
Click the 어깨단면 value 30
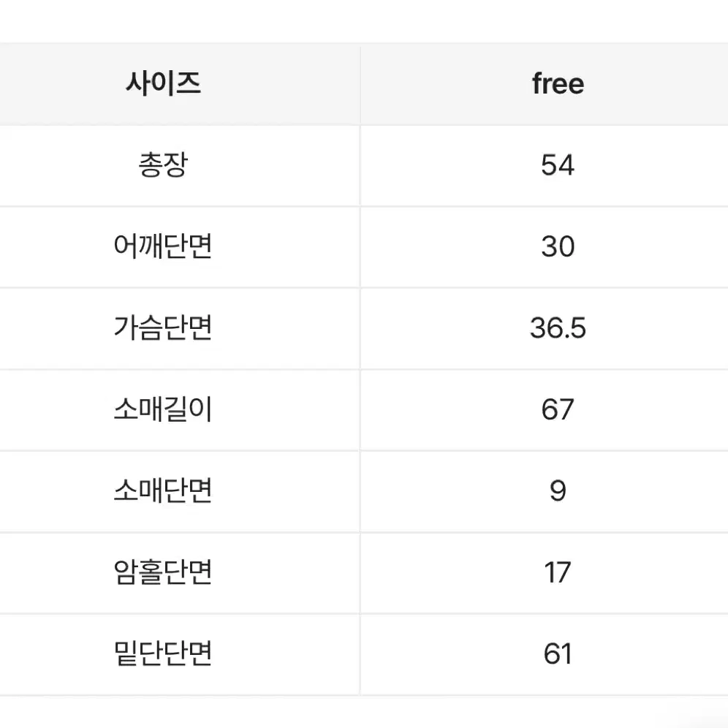pos(558,246)
